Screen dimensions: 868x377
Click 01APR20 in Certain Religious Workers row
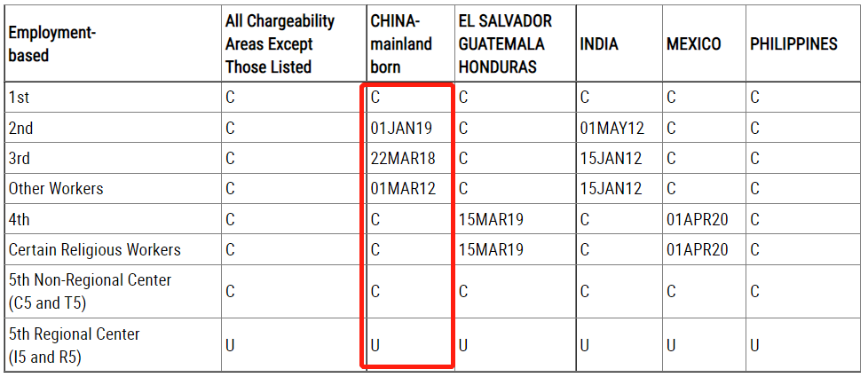[697, 249]
